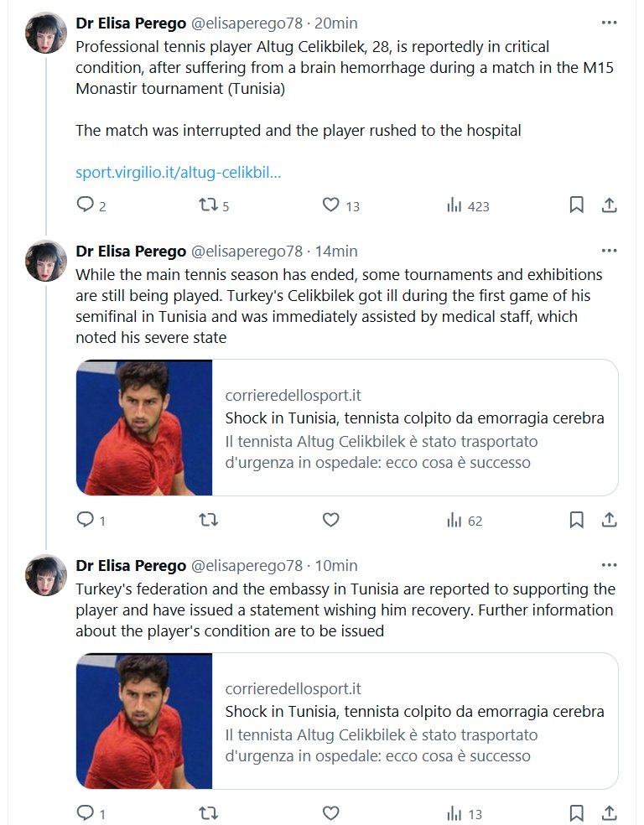
Task: Open Dr Elisa Perego's profile avatar on the first tweet
Action: 46,33
